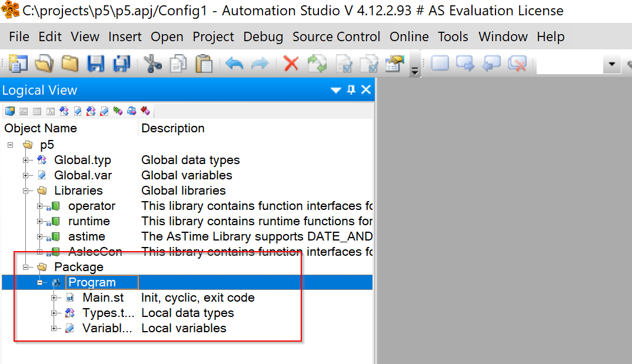
Task: Delete the selected object with the red X
Action: click(x=291, y=64)
